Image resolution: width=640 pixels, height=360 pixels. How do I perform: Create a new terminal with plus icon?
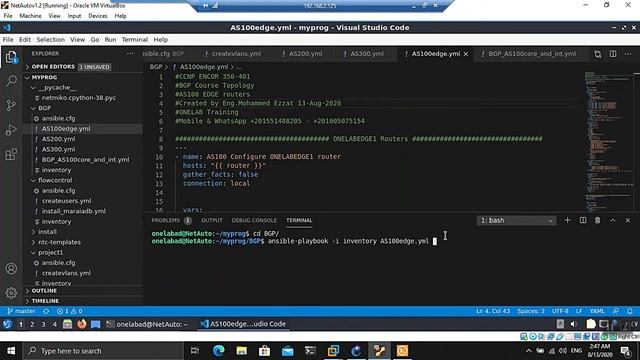point(567,220)
